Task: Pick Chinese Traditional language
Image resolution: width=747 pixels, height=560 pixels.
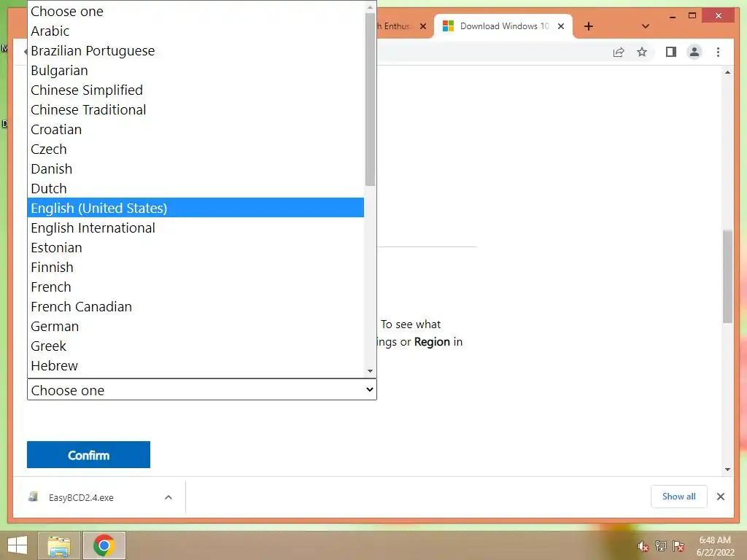Action: (x=196, y=109)
